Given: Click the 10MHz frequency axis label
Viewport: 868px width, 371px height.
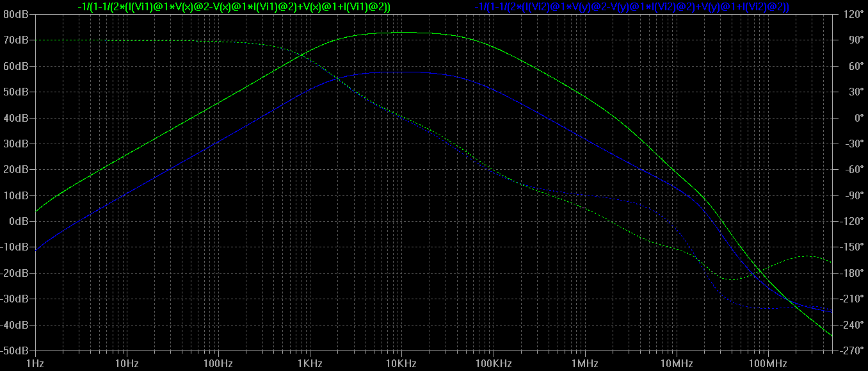Looking at the screenshot, I should point(676,363).
